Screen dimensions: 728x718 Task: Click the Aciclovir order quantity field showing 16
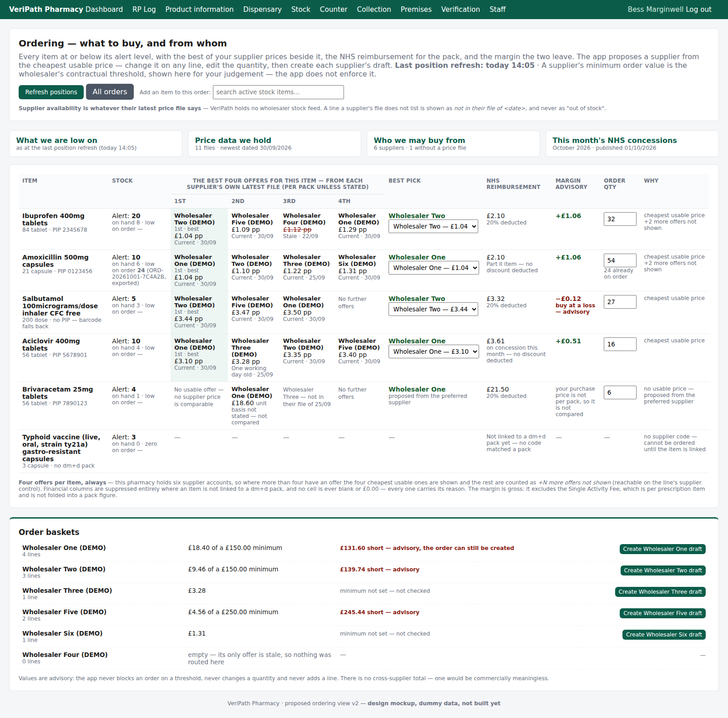620,344
